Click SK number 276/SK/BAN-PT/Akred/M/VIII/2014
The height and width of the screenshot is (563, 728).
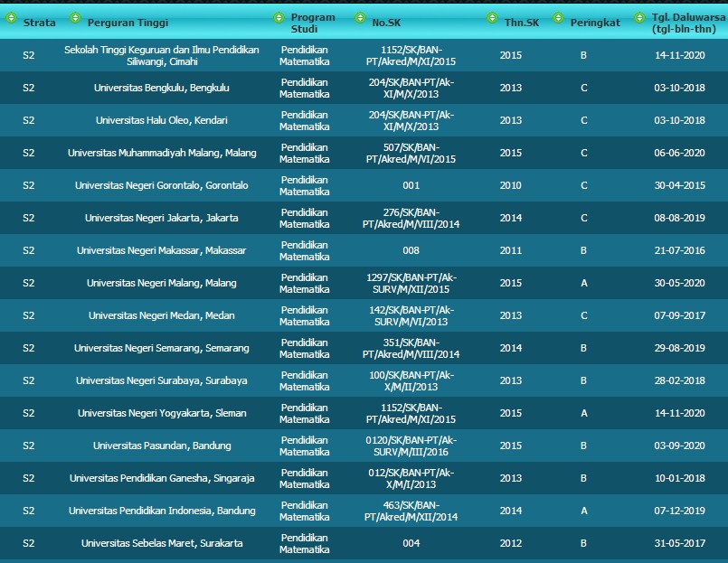click(411, 218)
